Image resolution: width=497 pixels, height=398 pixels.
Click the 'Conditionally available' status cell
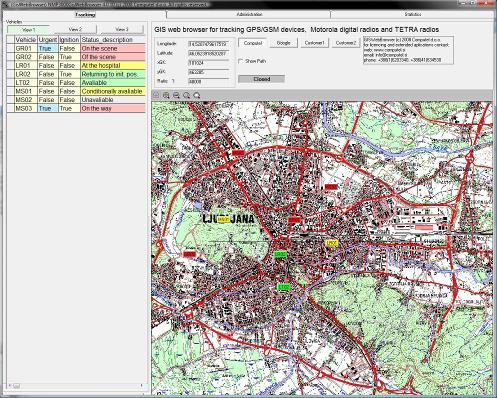coord(113,91)
